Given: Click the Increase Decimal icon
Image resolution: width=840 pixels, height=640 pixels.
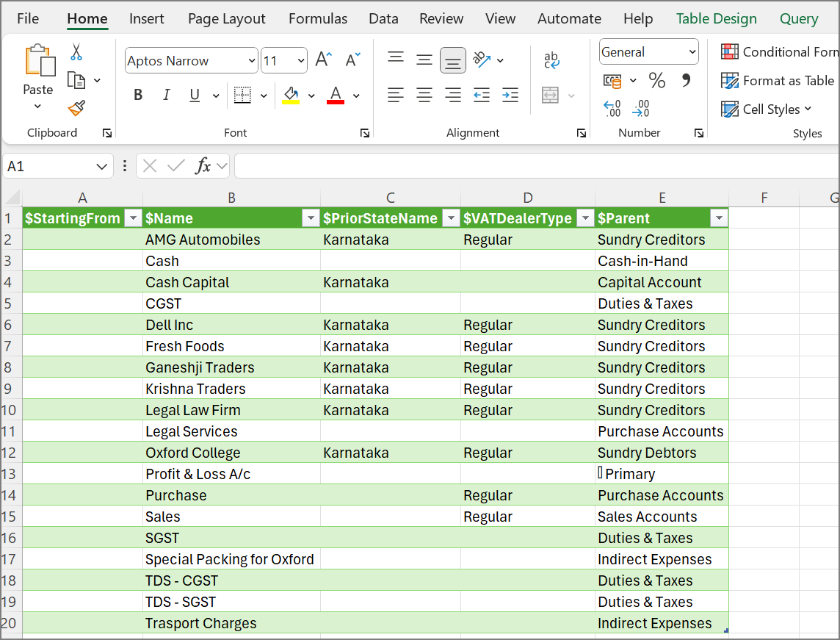Looking at the screenshot, I should (x=612, y=109).
